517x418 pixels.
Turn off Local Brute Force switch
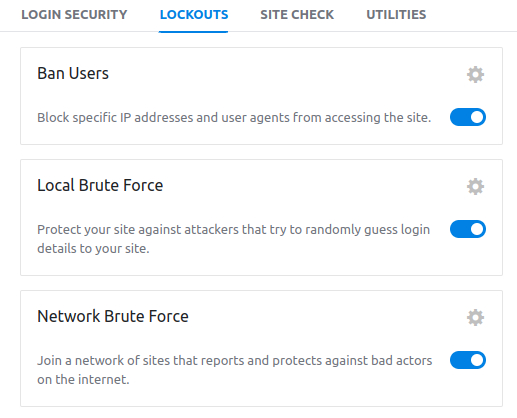(x=468, y=229)
